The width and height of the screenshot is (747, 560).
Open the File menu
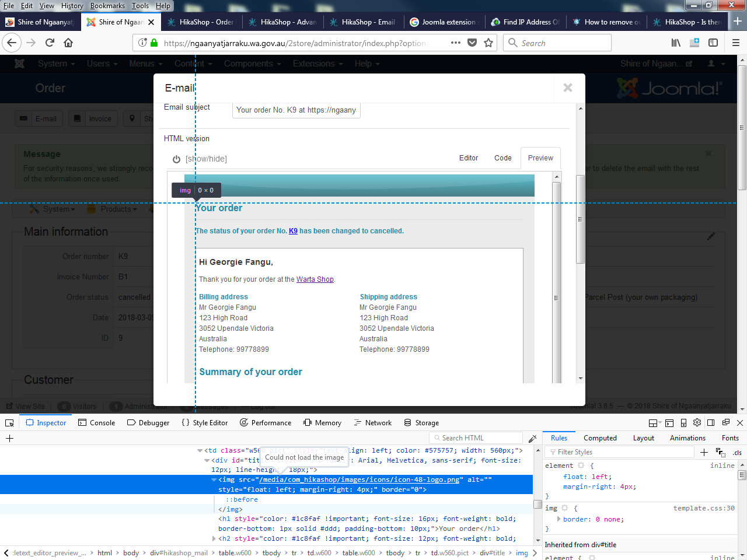point(9,5)
